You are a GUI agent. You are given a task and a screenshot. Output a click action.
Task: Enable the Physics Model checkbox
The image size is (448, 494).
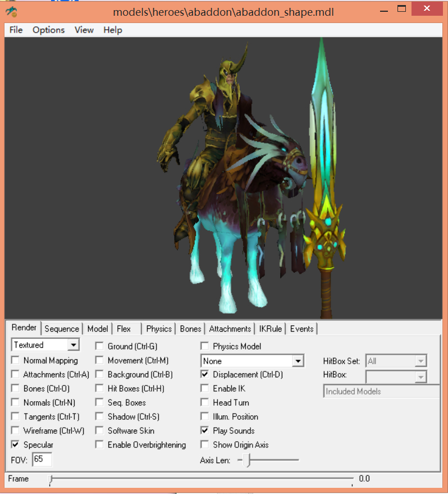tap(204, 346)
